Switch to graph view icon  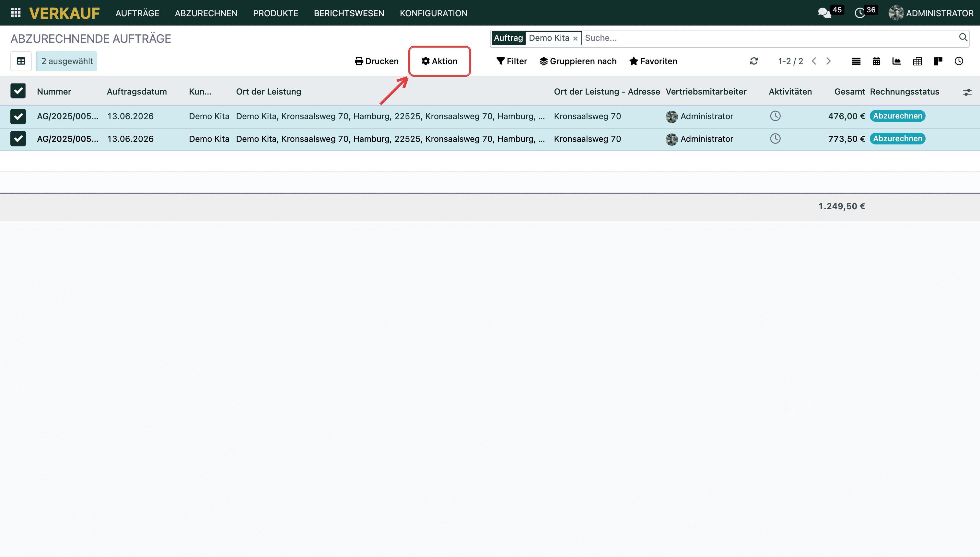(x=896, y=61)
